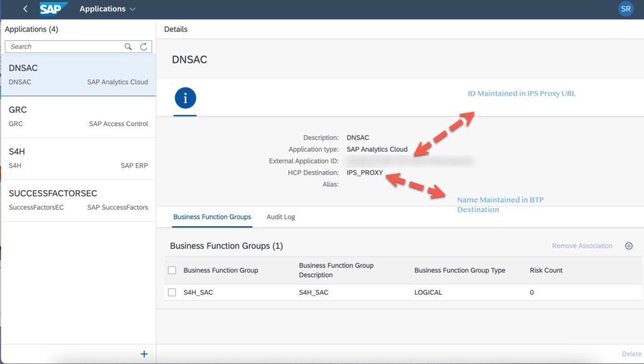The image size is (644, 364).
Task: Add a new application with the plus icon
Action: pyautogui.click(x=143, y=353)
